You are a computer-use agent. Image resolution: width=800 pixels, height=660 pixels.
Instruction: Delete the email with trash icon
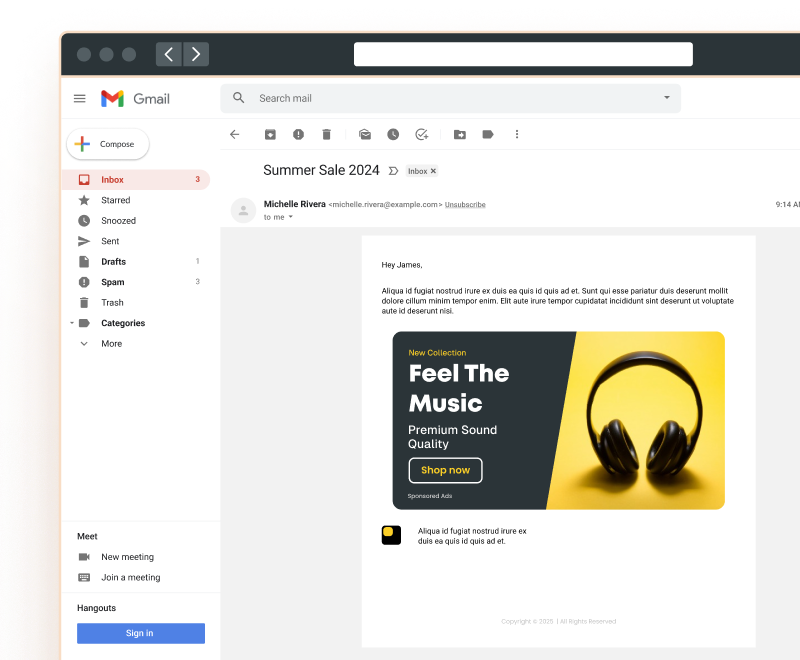pos(326,134)
